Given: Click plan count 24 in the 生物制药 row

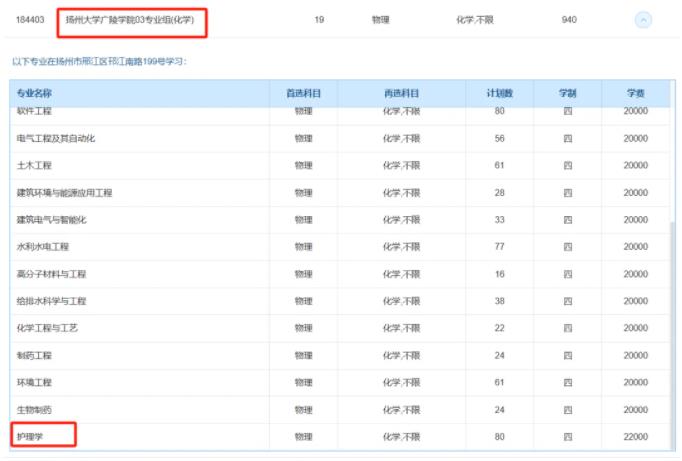Looking at the screenshot, I should 499,410.
